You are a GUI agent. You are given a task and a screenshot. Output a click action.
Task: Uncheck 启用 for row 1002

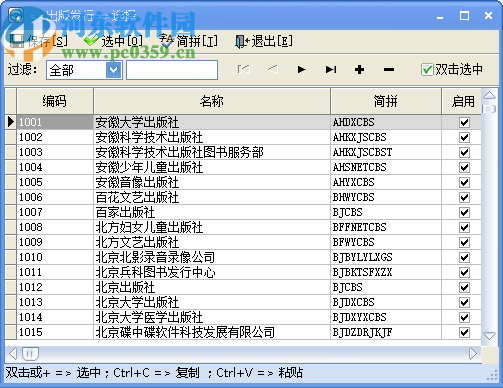tap(464, 137)
